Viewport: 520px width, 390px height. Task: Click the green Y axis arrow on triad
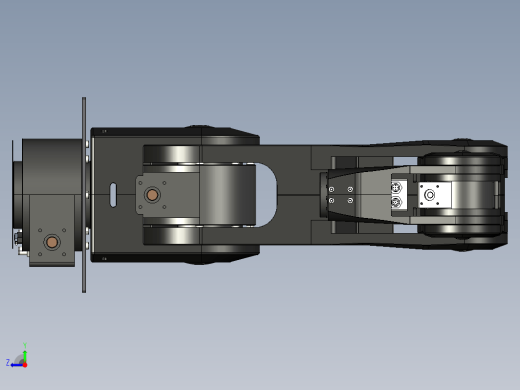(25, 356)
